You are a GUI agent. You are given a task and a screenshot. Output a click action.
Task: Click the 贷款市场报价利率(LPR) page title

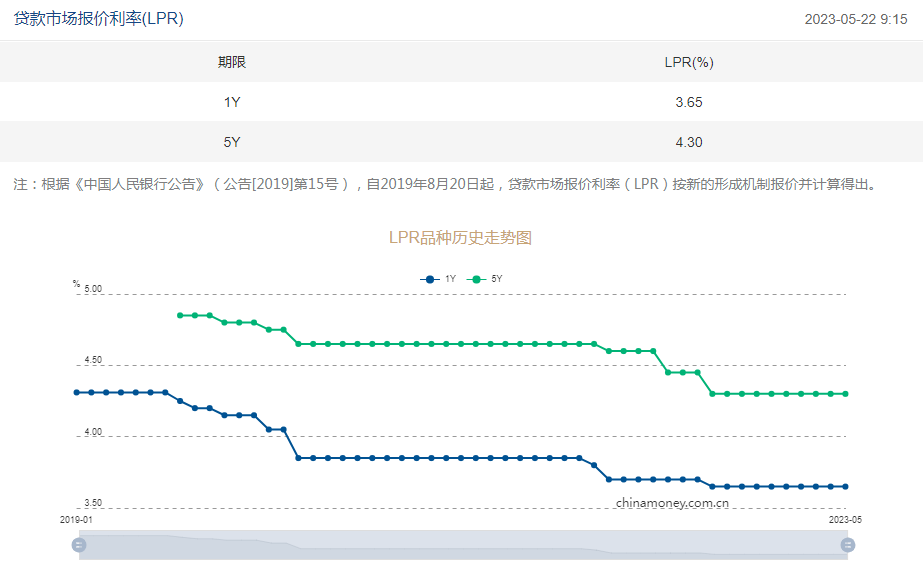click(98, 18)
